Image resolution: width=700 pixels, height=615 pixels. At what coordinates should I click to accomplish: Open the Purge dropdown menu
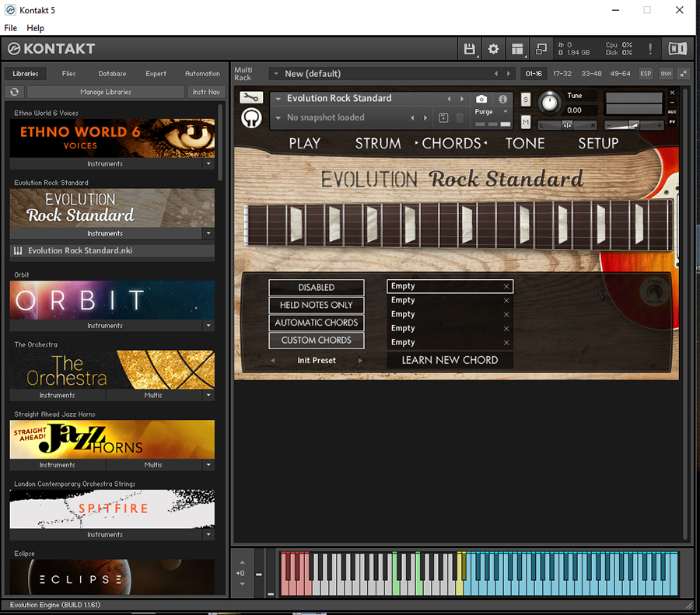coord(506,112)
